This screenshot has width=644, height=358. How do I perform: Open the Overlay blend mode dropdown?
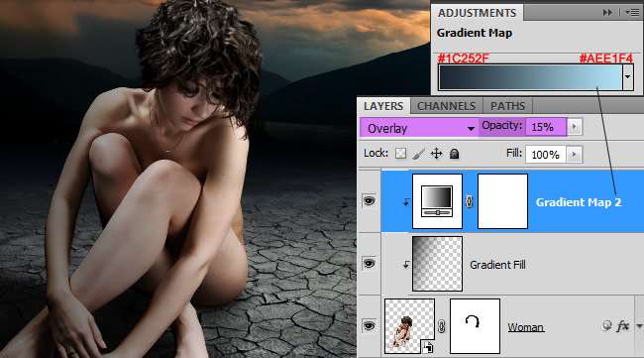[x=419, y=128]
